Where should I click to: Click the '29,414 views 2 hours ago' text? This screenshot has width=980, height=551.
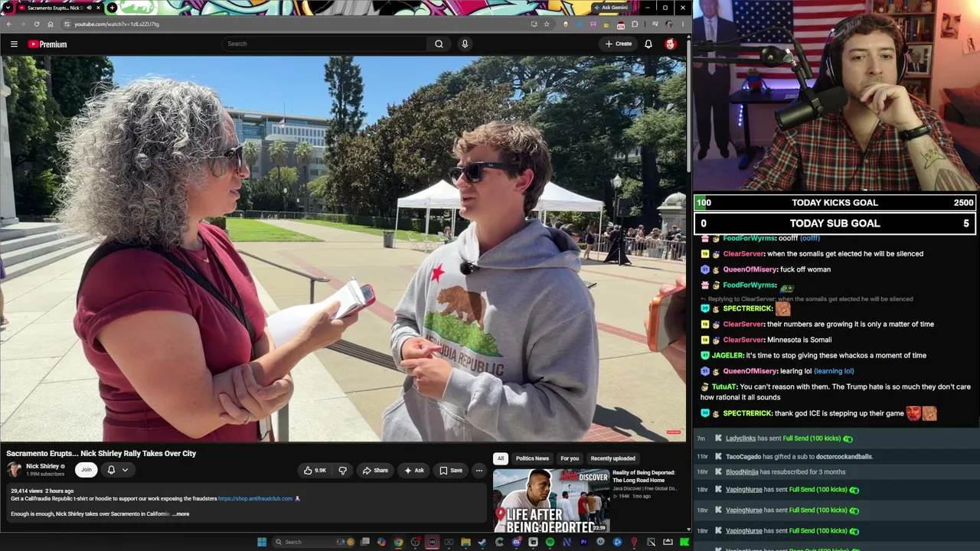[x=42, y=491]
